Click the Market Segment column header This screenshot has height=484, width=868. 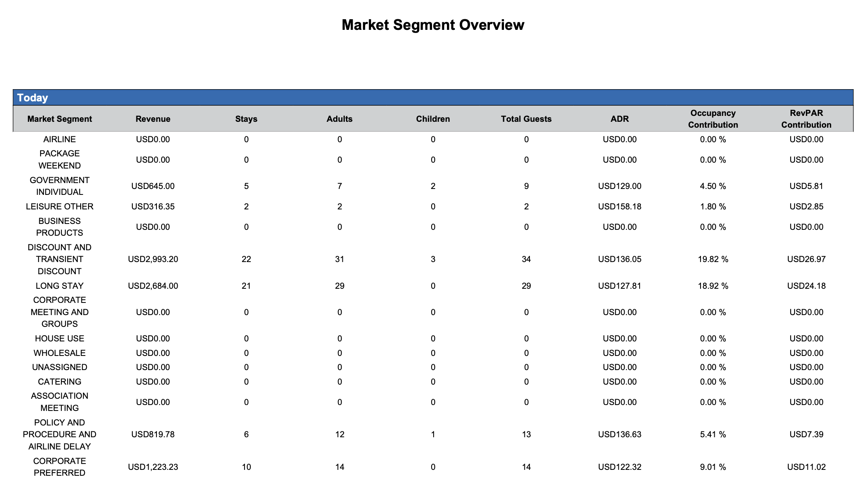coord(59,119)
